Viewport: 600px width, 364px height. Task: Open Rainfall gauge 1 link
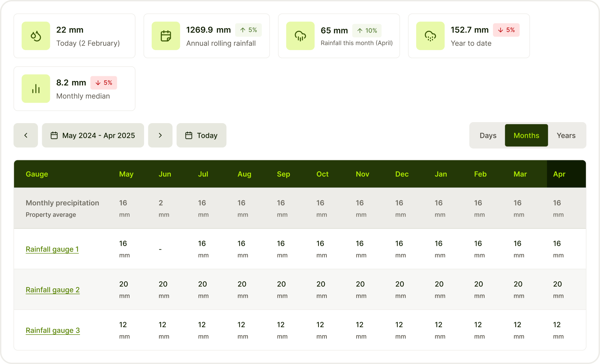52,249
